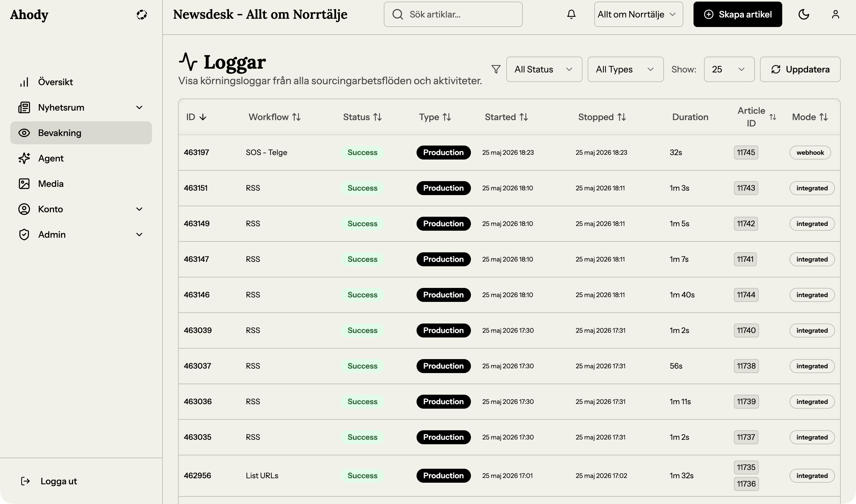Open Översikt menu item

point(81,82)
